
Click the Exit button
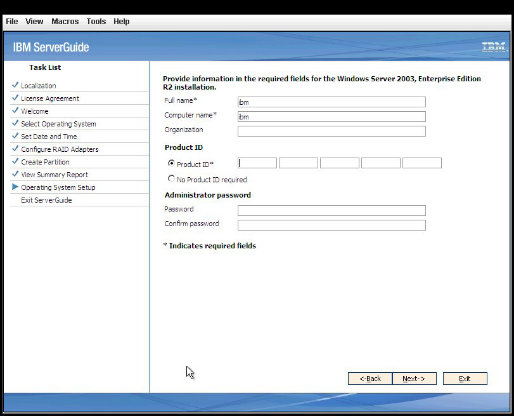click(465, 379)
